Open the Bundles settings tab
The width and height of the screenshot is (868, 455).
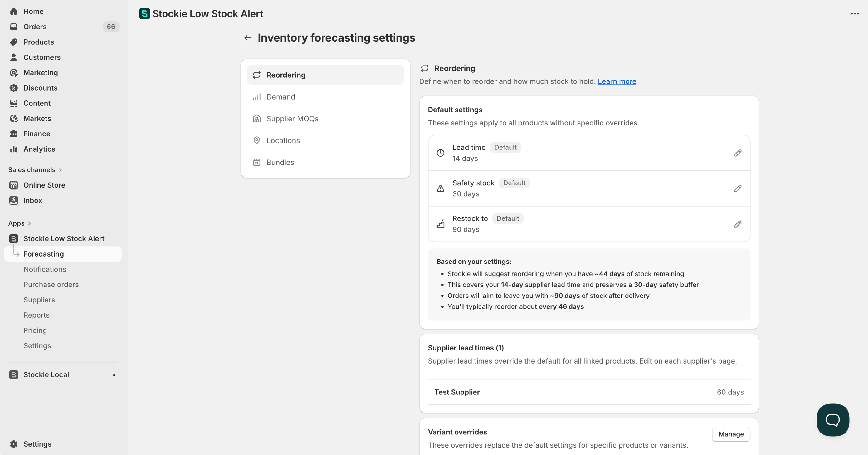point(280,162)
